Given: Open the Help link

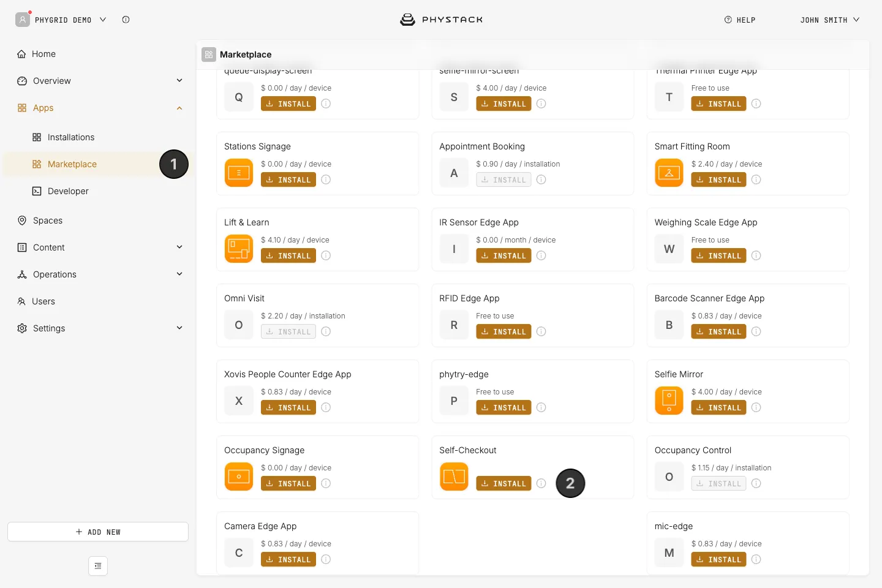Looking at the screenshot, I should (x=740, y=20).
